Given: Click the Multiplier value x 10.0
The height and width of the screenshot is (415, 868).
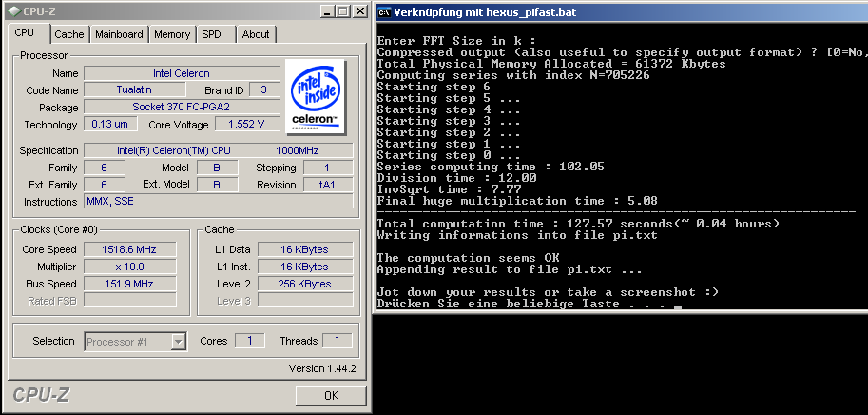Looking at the screenshot, I should point(129,267).
